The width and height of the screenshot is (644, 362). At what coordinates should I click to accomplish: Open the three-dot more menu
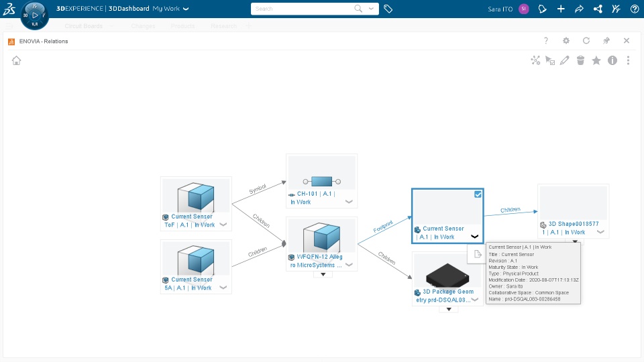(628, 60)
